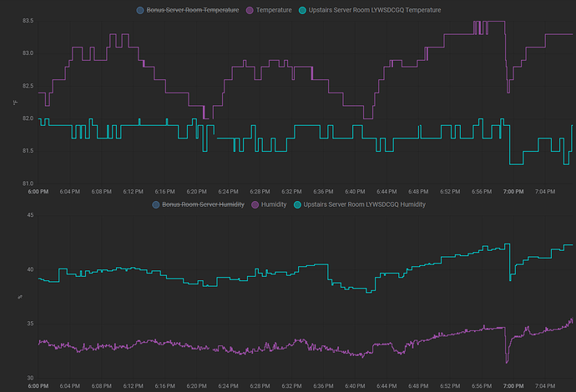Click 6:20 PM label under humidity chart

[x=196, y=386]
